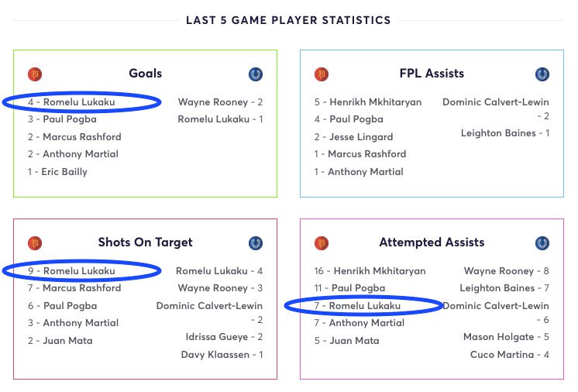Select 7 - Marcus Rashford in Shots On Target
578x392 pixels.
tap(74, 287)
